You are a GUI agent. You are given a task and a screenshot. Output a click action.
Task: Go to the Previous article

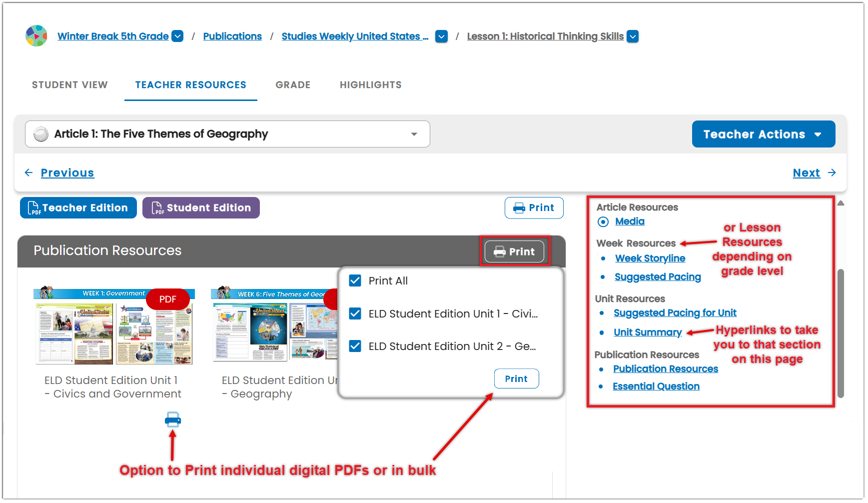click(x=67, y=172)
